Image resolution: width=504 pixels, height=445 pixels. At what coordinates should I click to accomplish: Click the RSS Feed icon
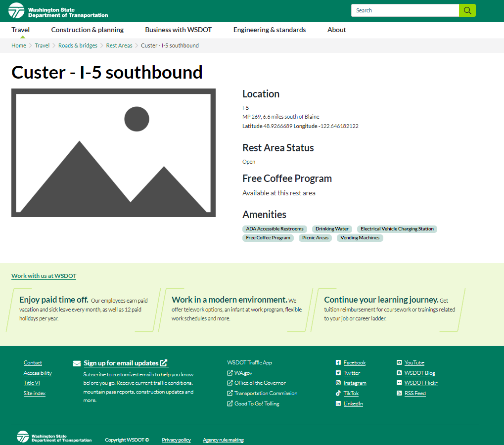coord(399,394)
